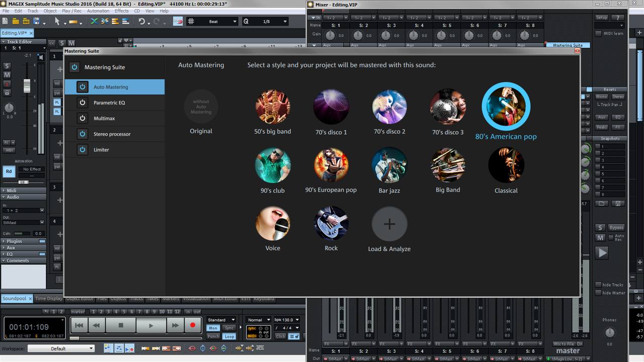The image size is (644, 362).
Task: Select the Bar jazz preset
Action: coord(389,165)
